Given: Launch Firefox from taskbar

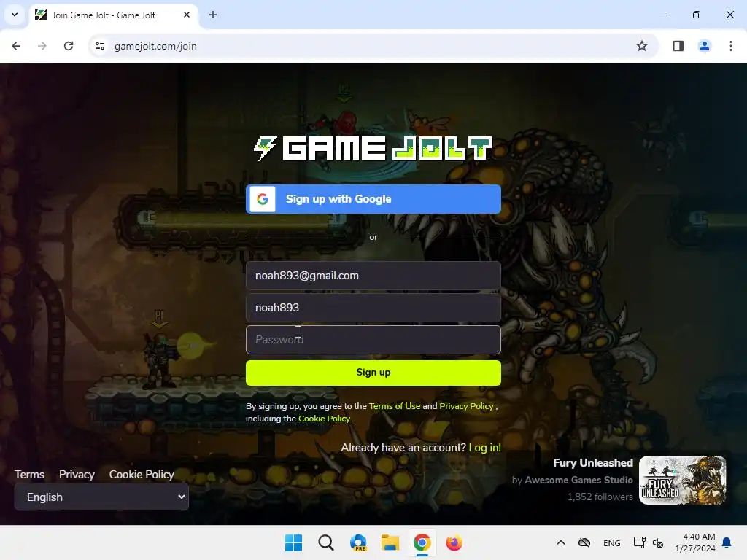Looking at the screenshot, I should [454, 542].
